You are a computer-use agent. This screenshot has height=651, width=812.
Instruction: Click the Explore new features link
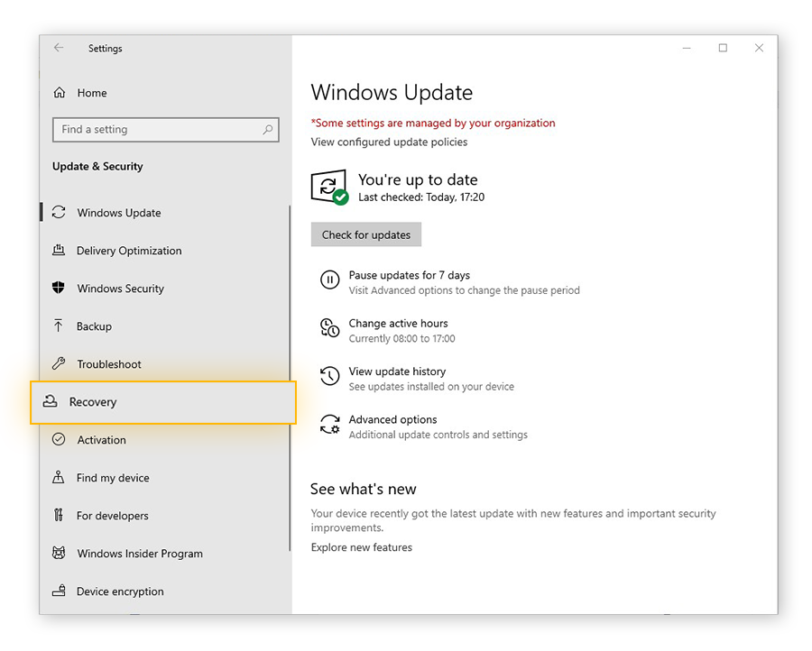click(x=361, y=547)
